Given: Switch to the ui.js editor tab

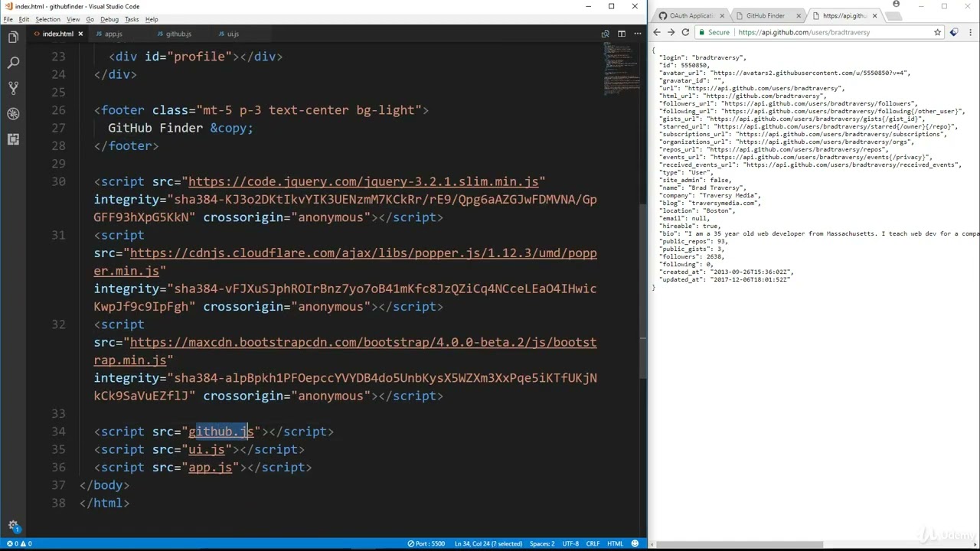Looking at the screenshot, I should (233, 34).
